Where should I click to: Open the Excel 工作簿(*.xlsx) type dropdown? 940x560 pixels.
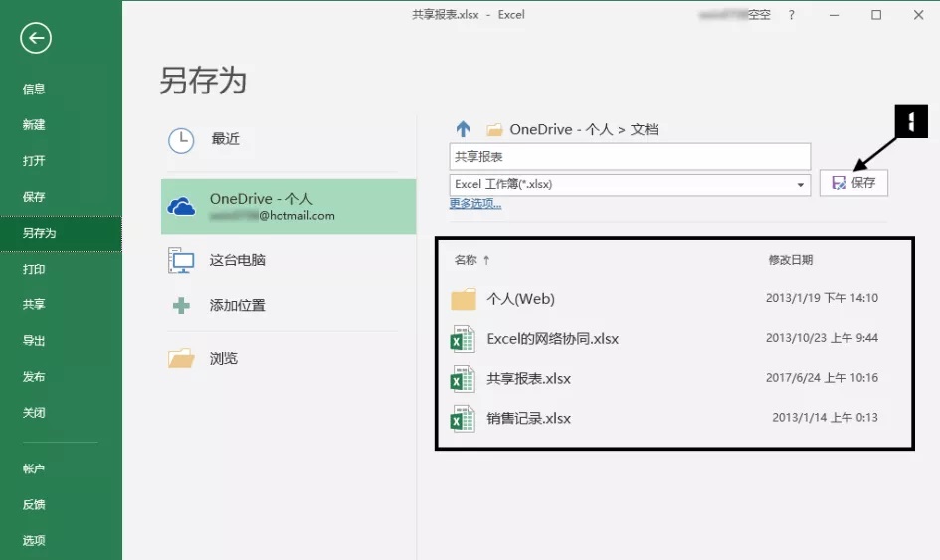pyautogui.click(x=630, y=184)
